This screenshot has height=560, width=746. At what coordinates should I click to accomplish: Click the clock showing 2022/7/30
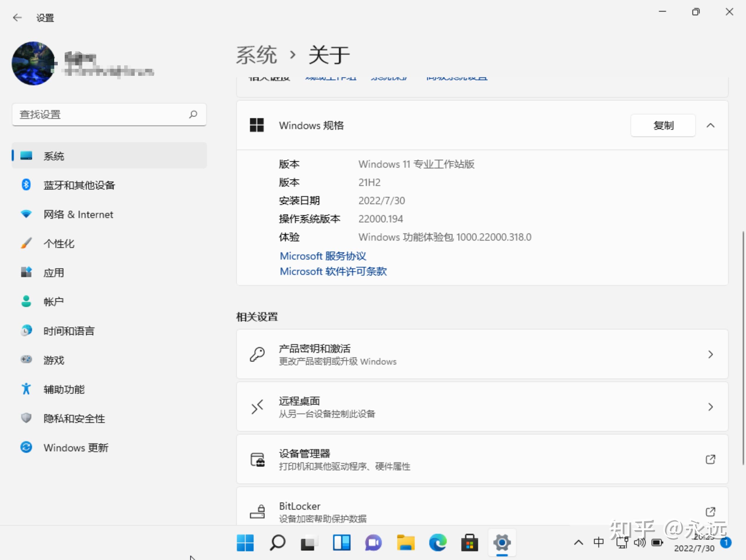tap(695, 548)
